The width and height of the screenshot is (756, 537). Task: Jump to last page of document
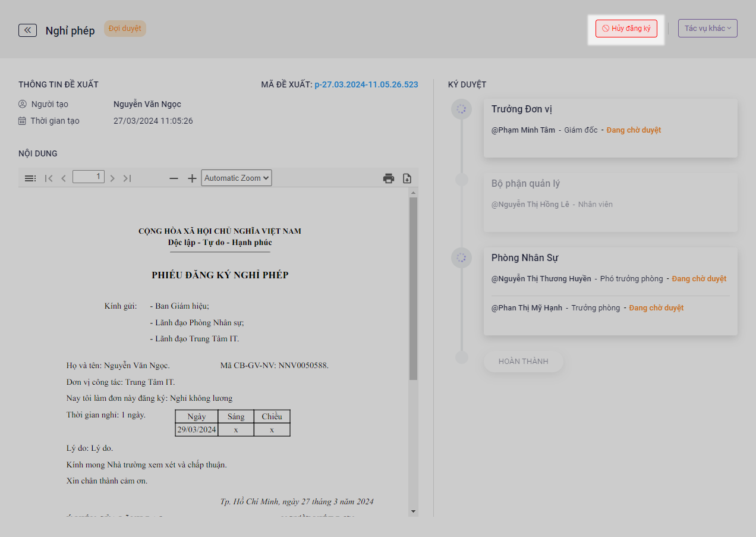pos(127,178)
